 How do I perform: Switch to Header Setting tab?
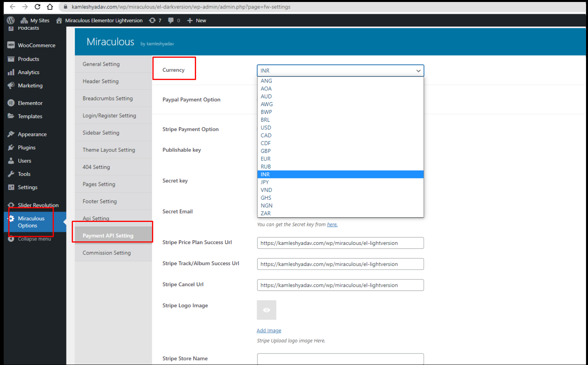coord(113,81)
